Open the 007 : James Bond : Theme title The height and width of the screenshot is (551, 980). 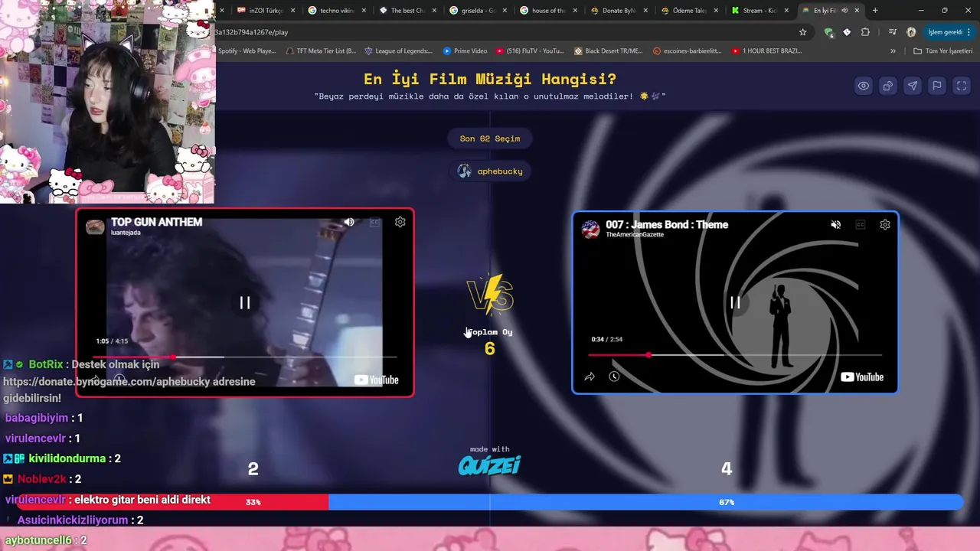(x=667, y=224)
